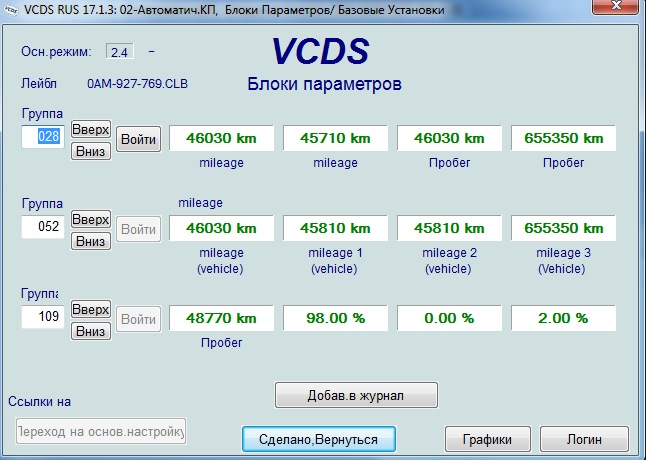
Task: Click the Лейбл label
Action: pos(39,84)
